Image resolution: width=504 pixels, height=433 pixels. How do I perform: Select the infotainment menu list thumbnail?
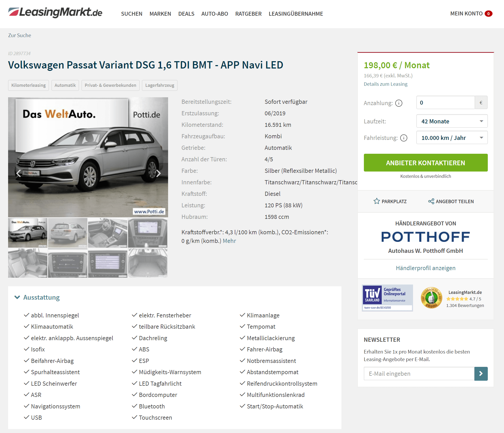click(108, 263)
